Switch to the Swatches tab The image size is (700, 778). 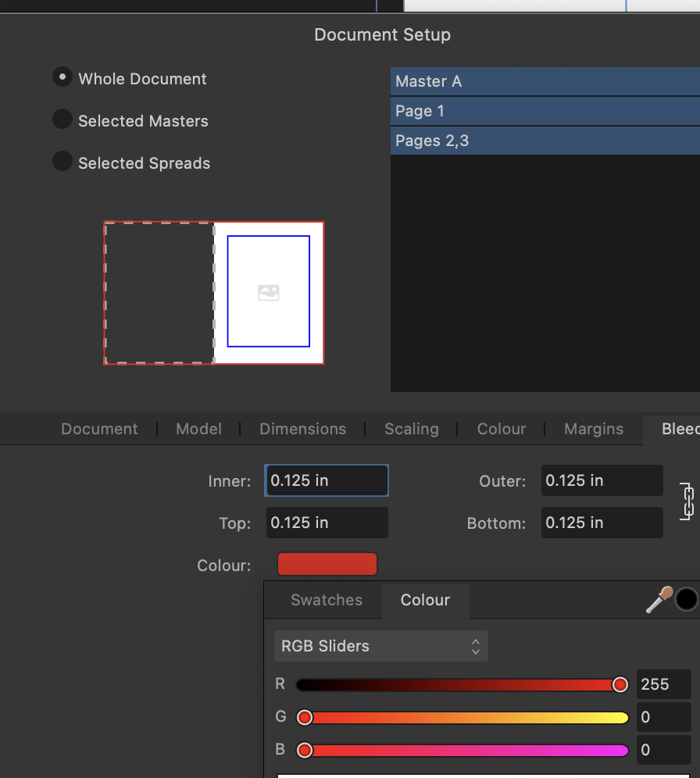click(326, 600)
